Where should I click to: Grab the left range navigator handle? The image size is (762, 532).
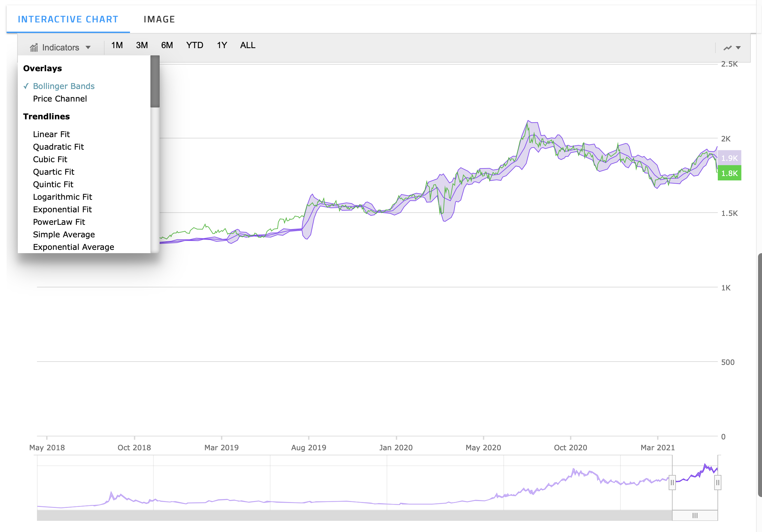tap(672, 483)
